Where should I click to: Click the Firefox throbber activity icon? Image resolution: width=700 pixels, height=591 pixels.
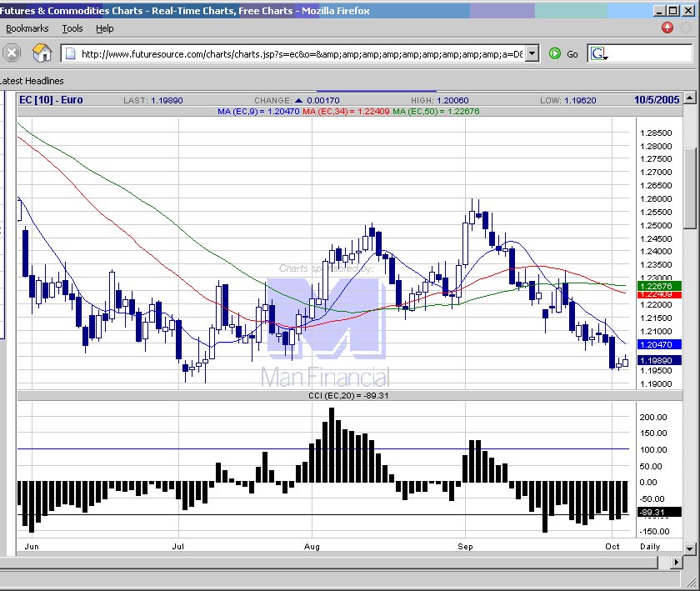(x=687, y=28)
